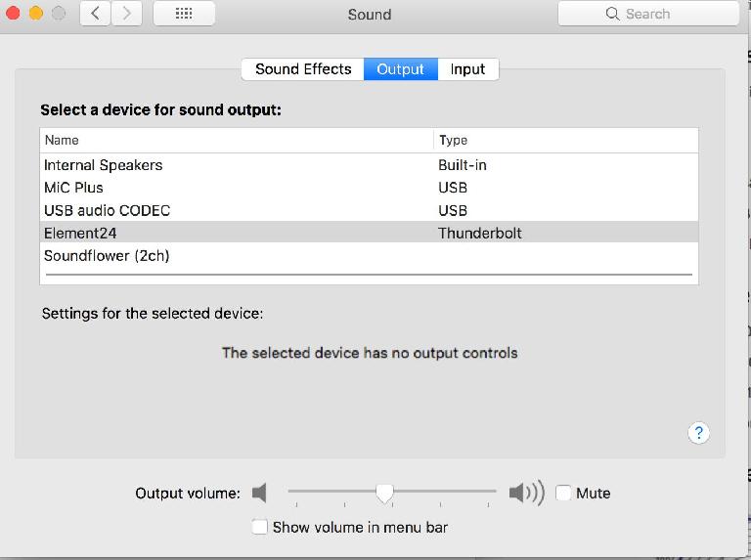Switch to the Sound Effects tab
Screen dimensions: 751x560
point(303,69)
